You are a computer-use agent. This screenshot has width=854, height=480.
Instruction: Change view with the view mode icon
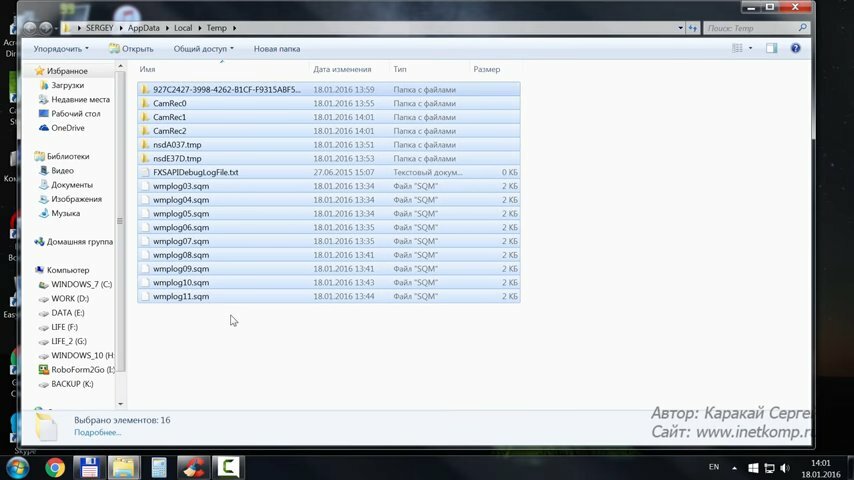(737, 48)
